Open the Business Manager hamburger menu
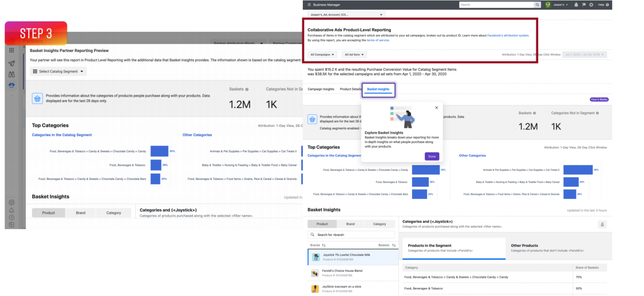This screenshot has width=644, height=296. click(309, 5)
